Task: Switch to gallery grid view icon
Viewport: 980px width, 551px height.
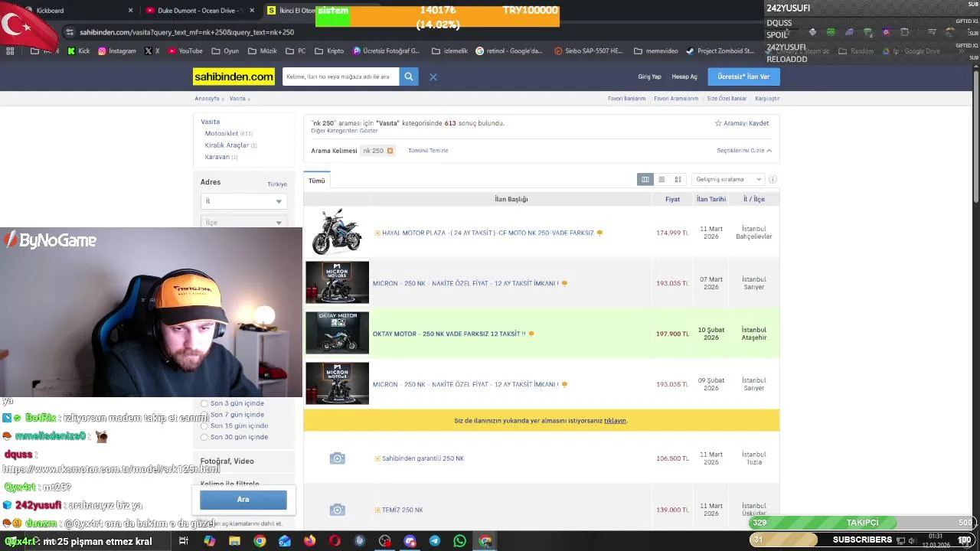Action: tap(678, 179)
